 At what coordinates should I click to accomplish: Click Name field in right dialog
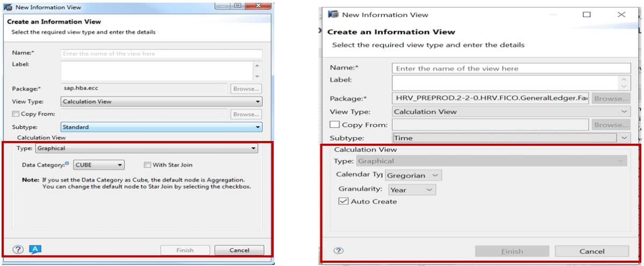(512, 69)
